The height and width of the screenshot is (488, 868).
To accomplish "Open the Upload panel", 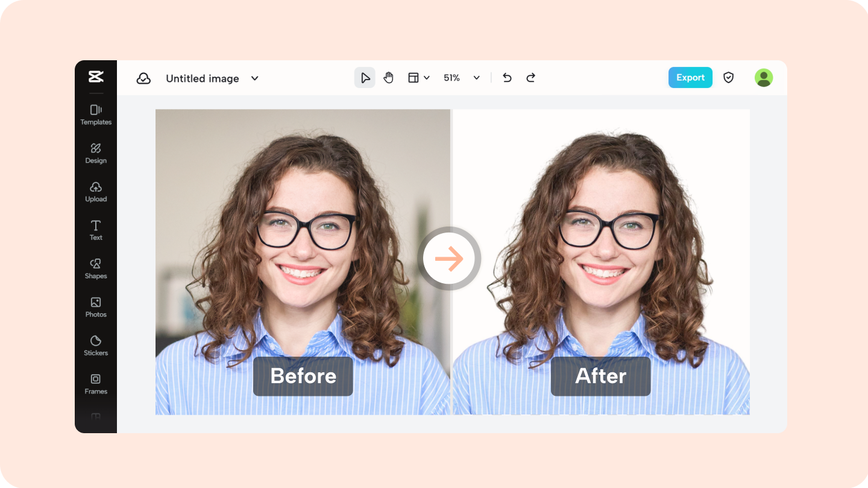I will pos(96,192).
